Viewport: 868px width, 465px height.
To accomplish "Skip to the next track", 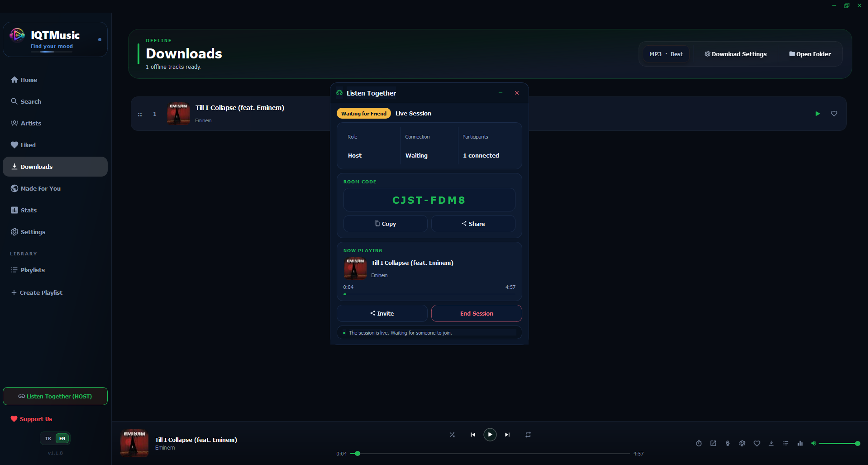I will click(x=507, y=435).
